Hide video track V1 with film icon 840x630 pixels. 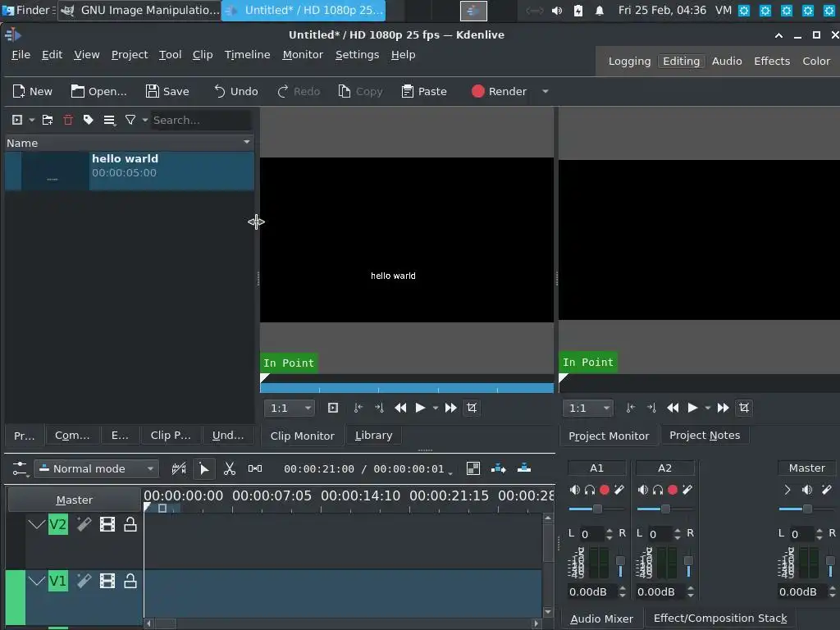[107, 582]
